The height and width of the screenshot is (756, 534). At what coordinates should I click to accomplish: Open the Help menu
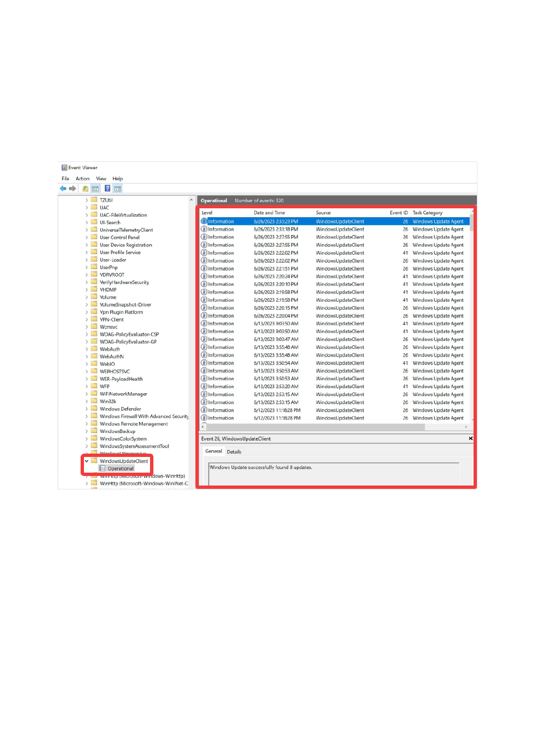[x=118, y=179]
